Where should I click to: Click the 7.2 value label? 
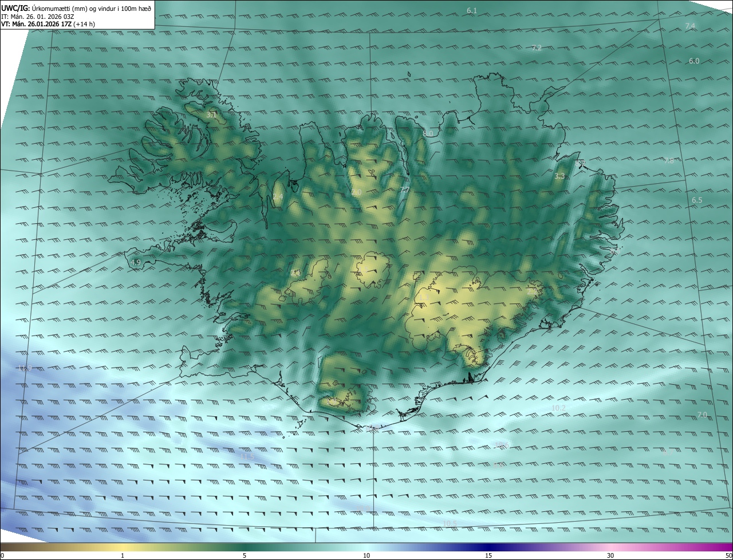[x=537, y=48]
